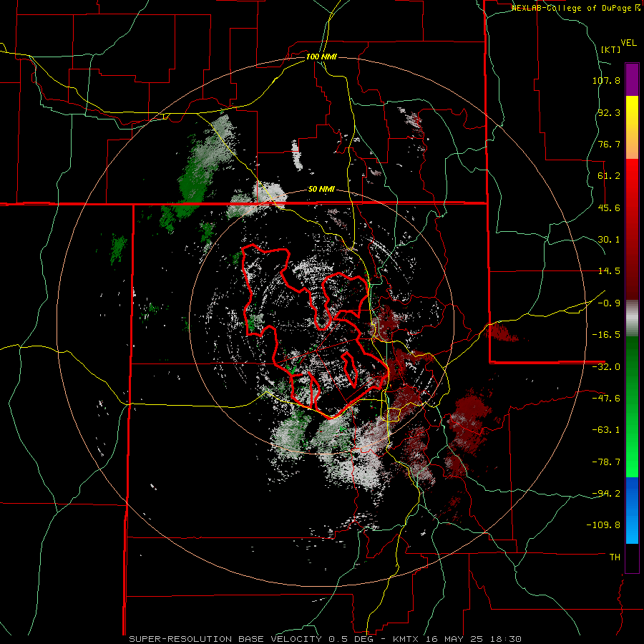Click the -63.1 velocity scale value
Screen dimensions: 644x644
click(606, 430)
